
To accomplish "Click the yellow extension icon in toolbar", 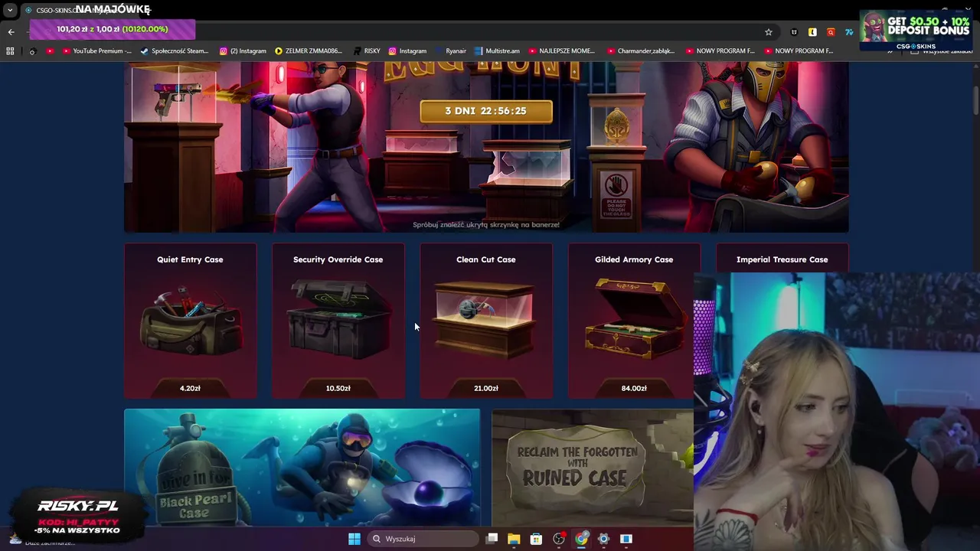I will pyautogui.click(x=812, y=32).
